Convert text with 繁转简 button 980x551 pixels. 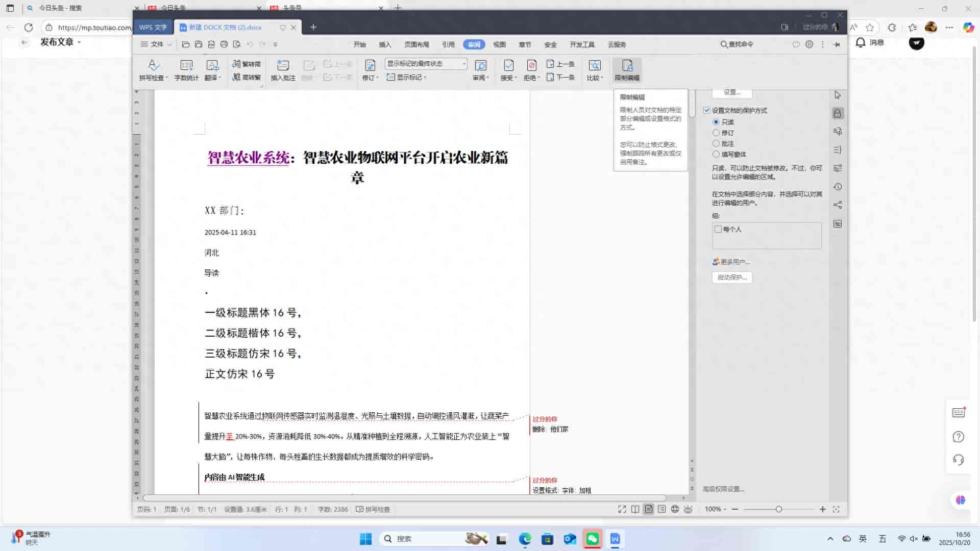click(247, 64)
